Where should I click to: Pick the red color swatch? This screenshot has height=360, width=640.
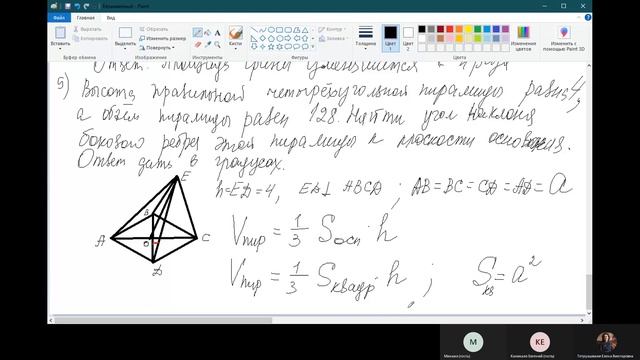point(450,29)
